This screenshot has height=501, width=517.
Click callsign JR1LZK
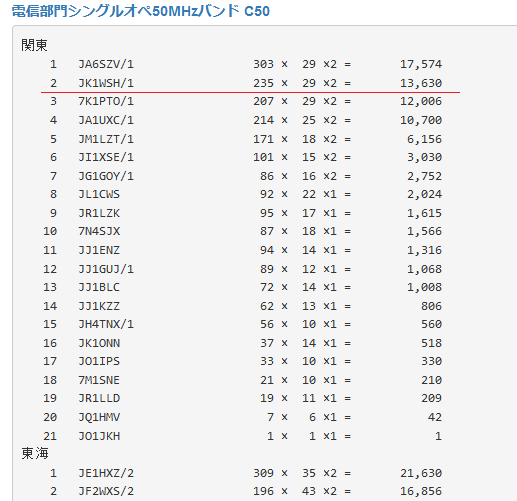click(99, 213)
